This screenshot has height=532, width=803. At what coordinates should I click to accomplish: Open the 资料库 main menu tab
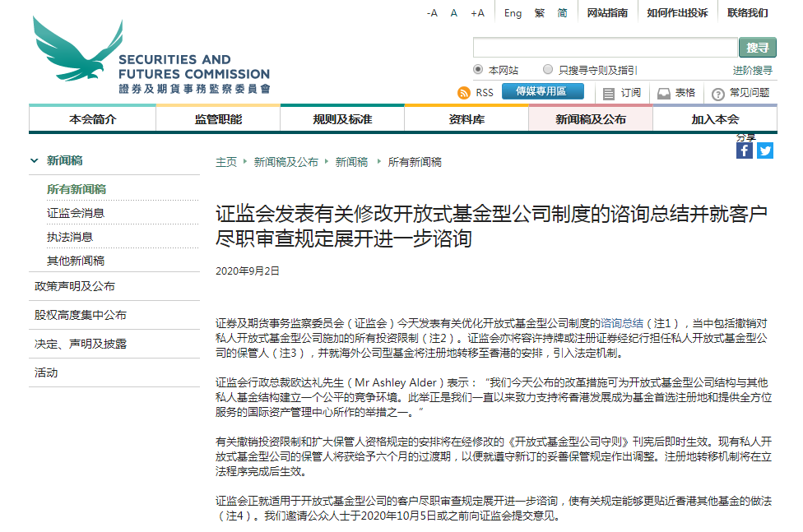(466, 119)
